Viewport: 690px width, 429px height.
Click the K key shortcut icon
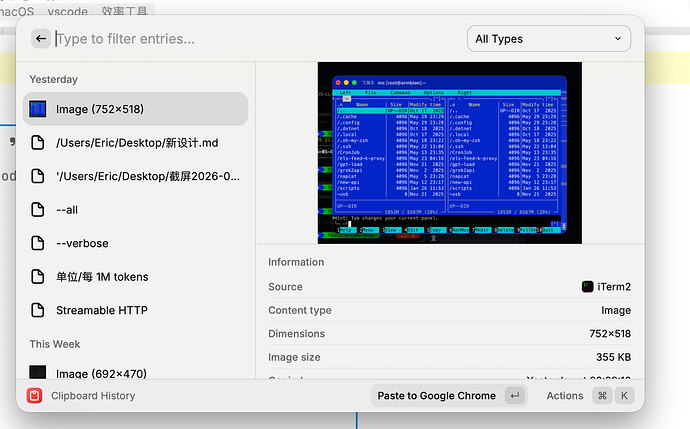624,396
